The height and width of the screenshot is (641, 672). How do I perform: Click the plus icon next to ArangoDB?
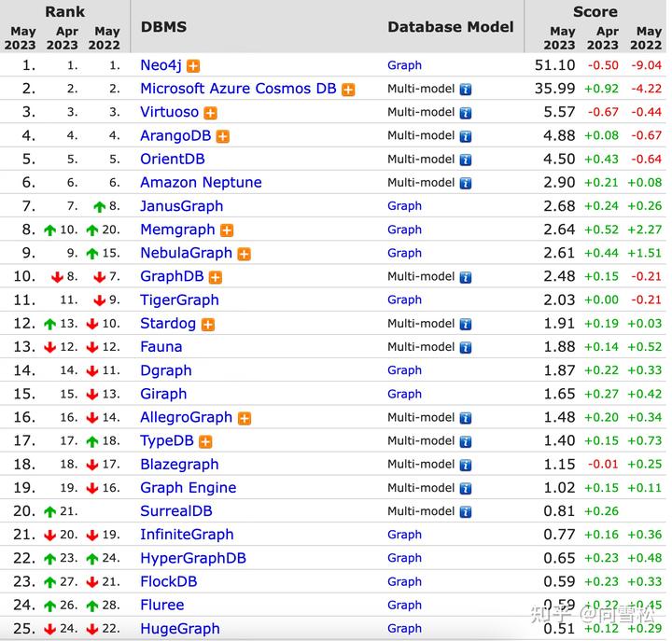click(222, 136)
